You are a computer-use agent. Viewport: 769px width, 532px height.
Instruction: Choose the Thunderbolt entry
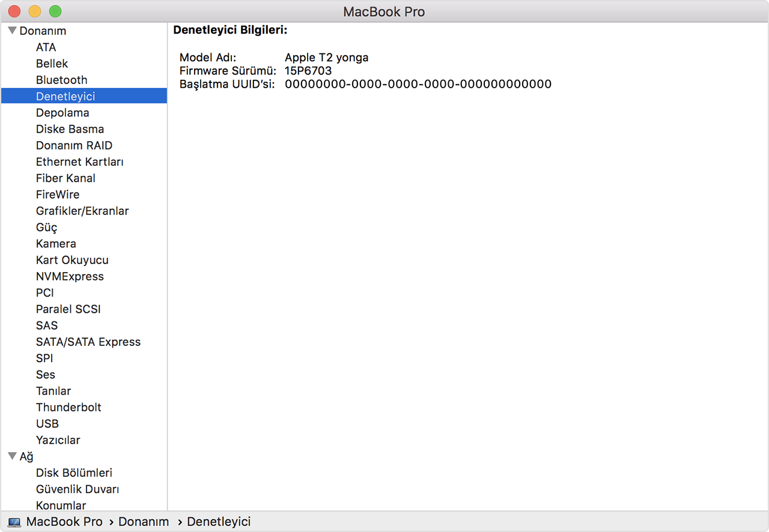coord(68,407)
